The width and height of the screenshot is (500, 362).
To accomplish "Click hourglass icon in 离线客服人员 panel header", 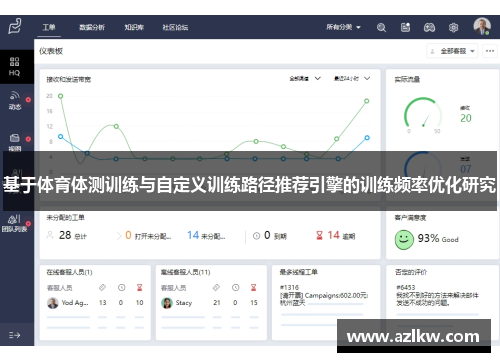I will click(254, 287).
